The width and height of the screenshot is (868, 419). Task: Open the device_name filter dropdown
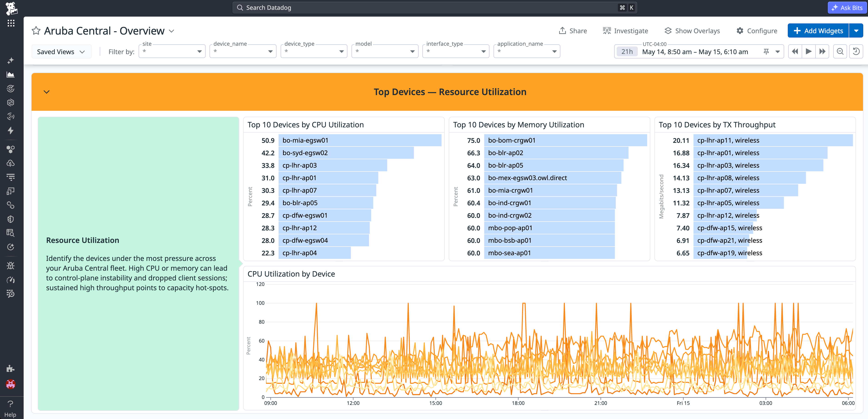pos(243,51)
